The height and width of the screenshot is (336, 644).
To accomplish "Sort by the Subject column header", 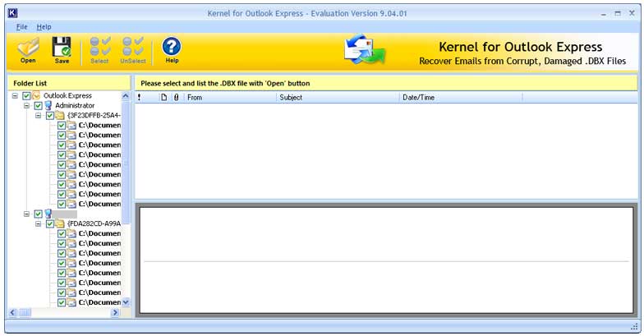I will [338, 97].
